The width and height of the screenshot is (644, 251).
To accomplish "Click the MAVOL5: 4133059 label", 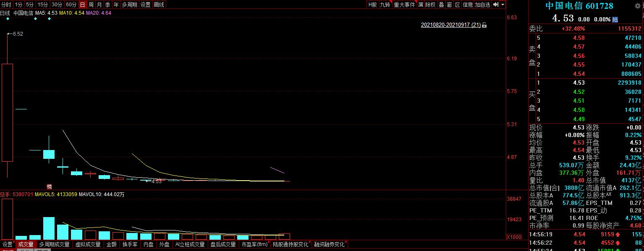I will point(56,194).
